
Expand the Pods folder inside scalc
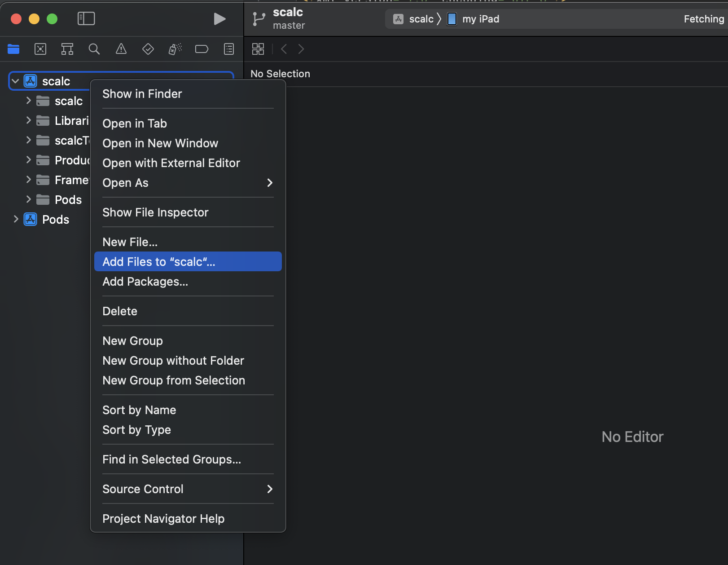point(28,199)
